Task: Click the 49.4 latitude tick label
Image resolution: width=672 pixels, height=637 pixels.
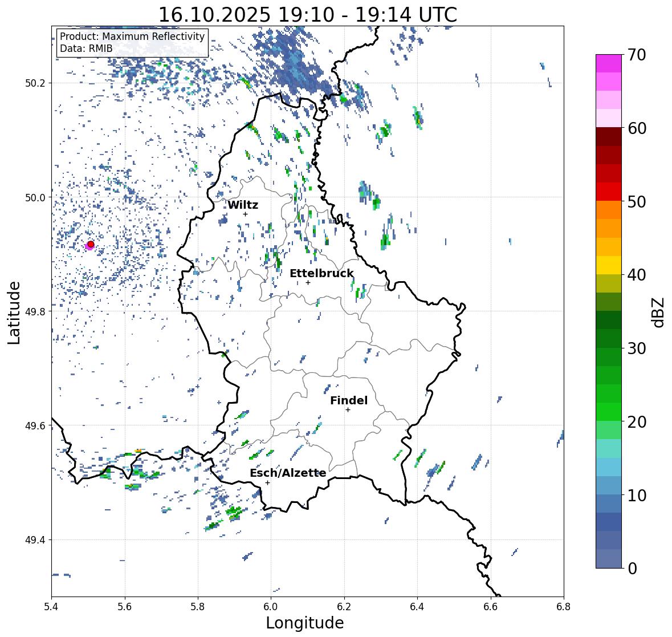Action: pos(35,539)
